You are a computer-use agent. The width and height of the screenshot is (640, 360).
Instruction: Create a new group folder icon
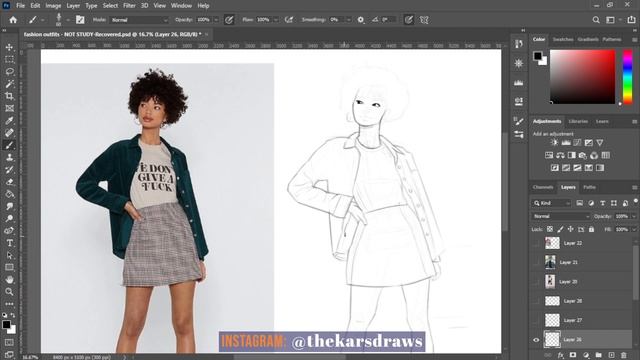pyautogui.click(x=599, y=356)
